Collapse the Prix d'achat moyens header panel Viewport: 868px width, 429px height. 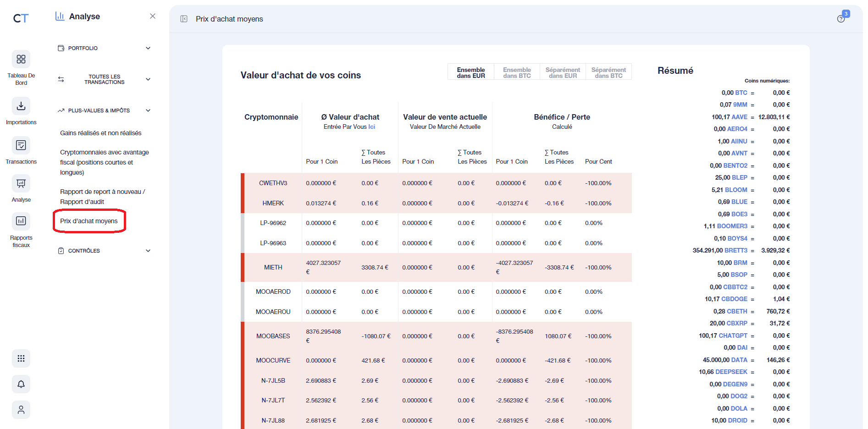[x=184, y=19]
